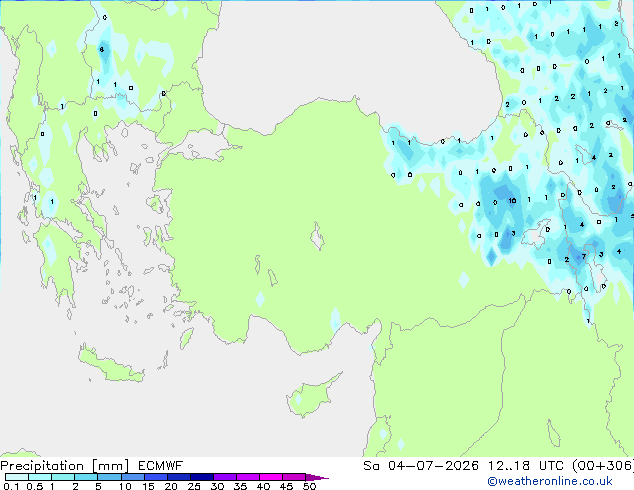
Task: Click the weatheronline.co.uk copyright link
Action: pyautogui.click(x=550, y=481)
